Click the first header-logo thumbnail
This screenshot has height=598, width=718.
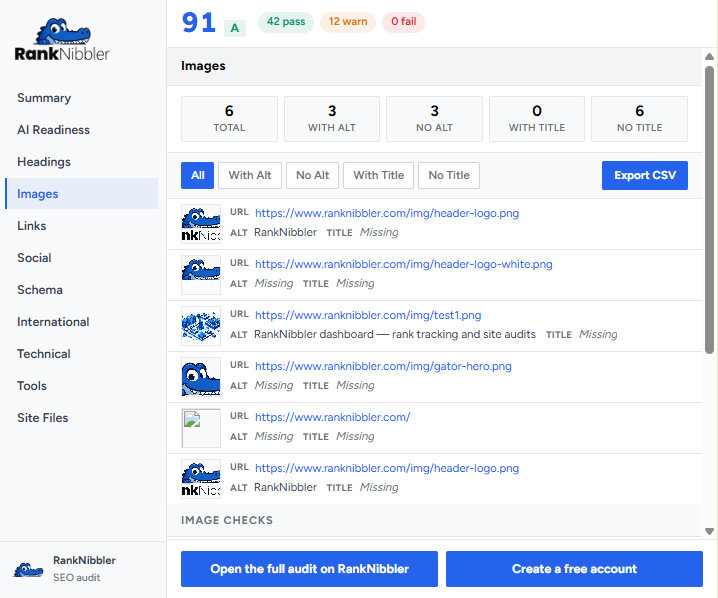click(201, 224)
